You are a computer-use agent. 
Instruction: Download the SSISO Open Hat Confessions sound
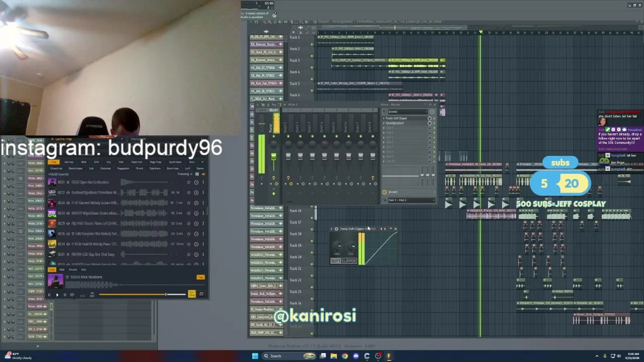[196, 182]
